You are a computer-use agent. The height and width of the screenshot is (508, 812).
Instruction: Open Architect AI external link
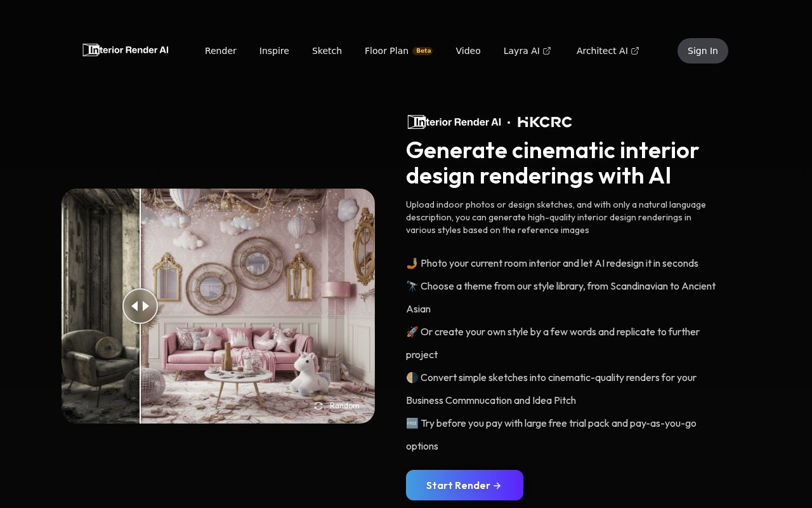(608, 51)
